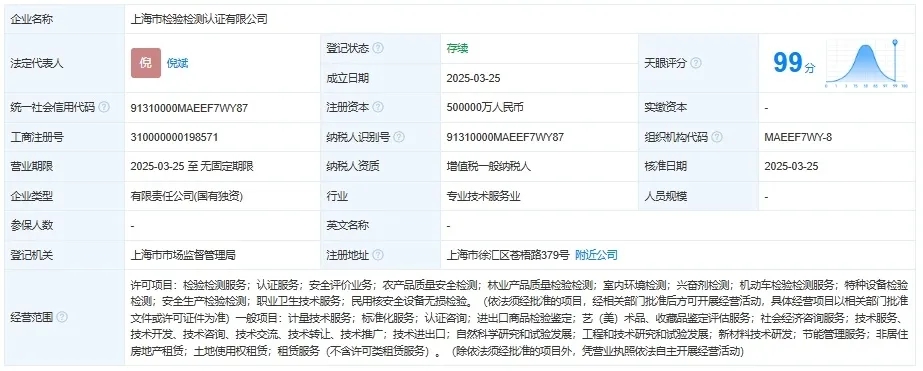Click taxpayer qualification 增值税一般纳税人
The height and width of the screenshot is (371, 923).
pyautogui.click(x=489, y=167)
